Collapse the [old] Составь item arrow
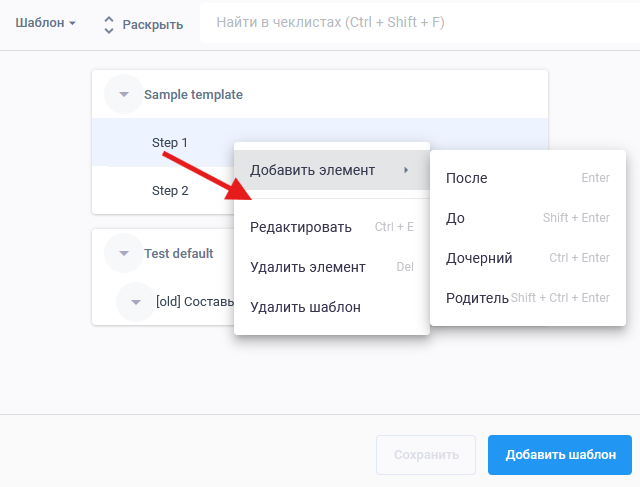640x487 pixels. [135, 302]
